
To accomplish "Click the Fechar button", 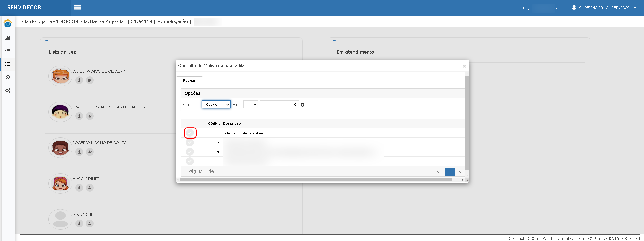I will point(189,81).
